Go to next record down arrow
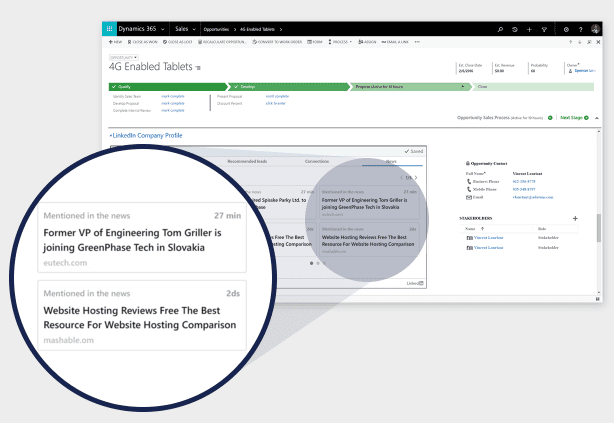The image size is (614, 423). pos(580,42)
